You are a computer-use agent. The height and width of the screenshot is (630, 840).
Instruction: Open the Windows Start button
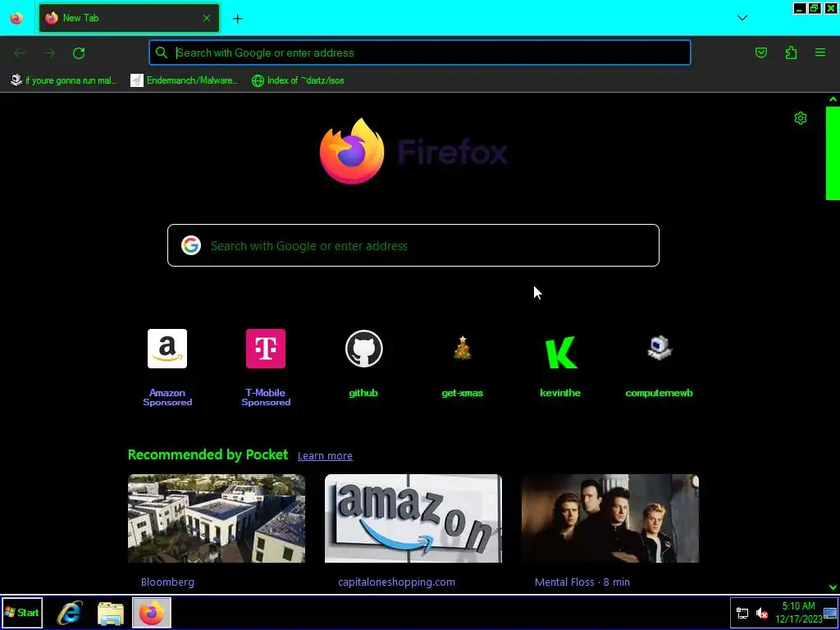22,612
